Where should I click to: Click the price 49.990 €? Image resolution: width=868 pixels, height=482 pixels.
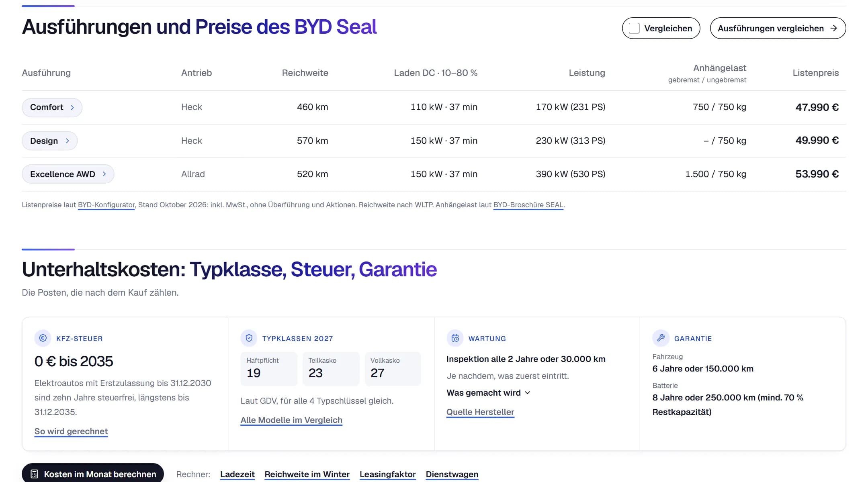pos(817,141)
